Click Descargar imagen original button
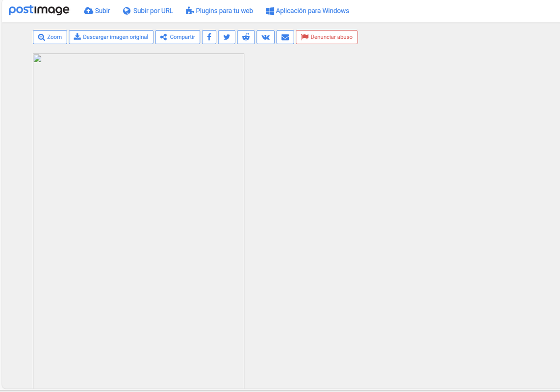The width and height of the screenshot is (560, 392). (111, 37)
